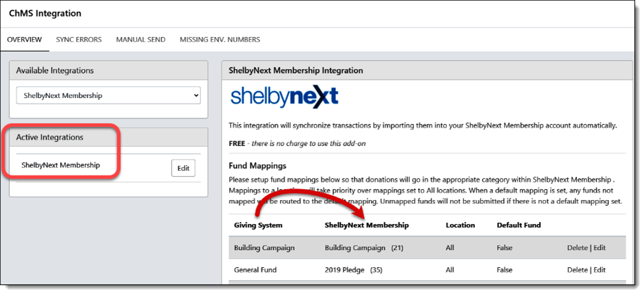Viewport: 644px width, 294px height.
Task: Open the MANUAL SEND tab
Action: click(140, 40)
